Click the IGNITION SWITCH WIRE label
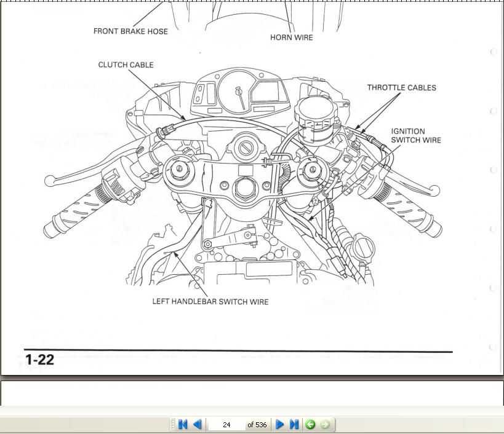This screenshot has width=504, height=434. coord(416,135)
